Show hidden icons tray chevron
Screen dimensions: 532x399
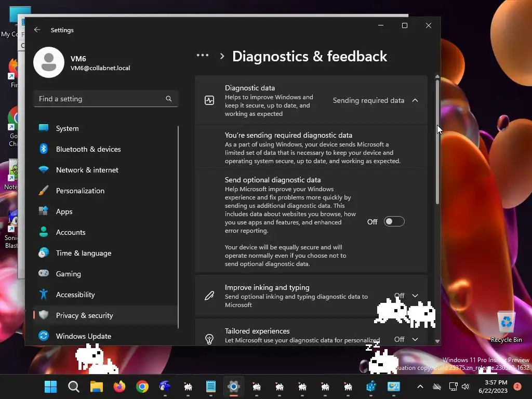pyautogui.click(x=420, y=387)
